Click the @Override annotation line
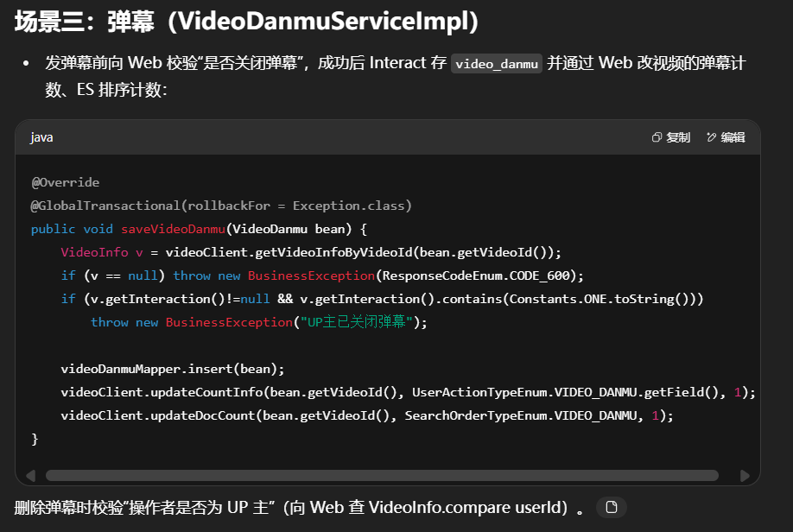 pos(66,182)
